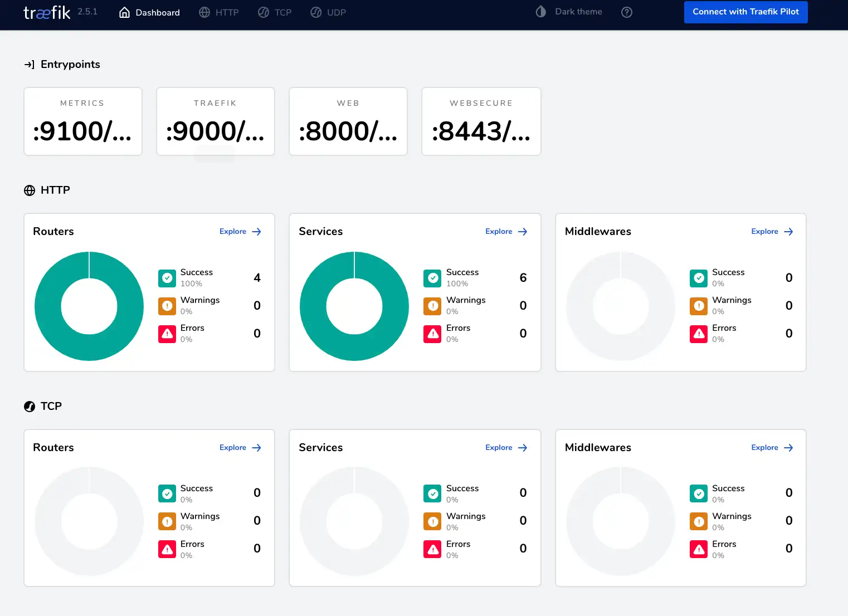Toggle the Dark theme option
Viewport: 848px width, 616px height.
pos(569,12)
